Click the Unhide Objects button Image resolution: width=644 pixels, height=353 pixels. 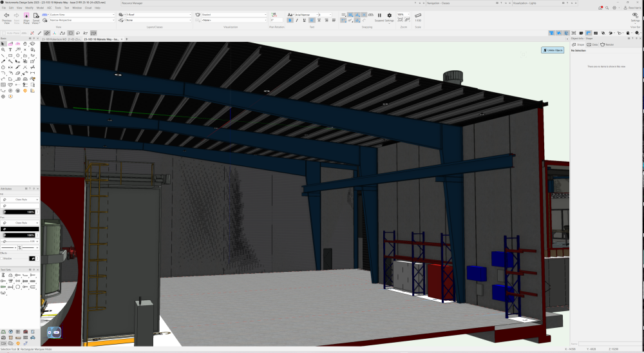[553, 50]
